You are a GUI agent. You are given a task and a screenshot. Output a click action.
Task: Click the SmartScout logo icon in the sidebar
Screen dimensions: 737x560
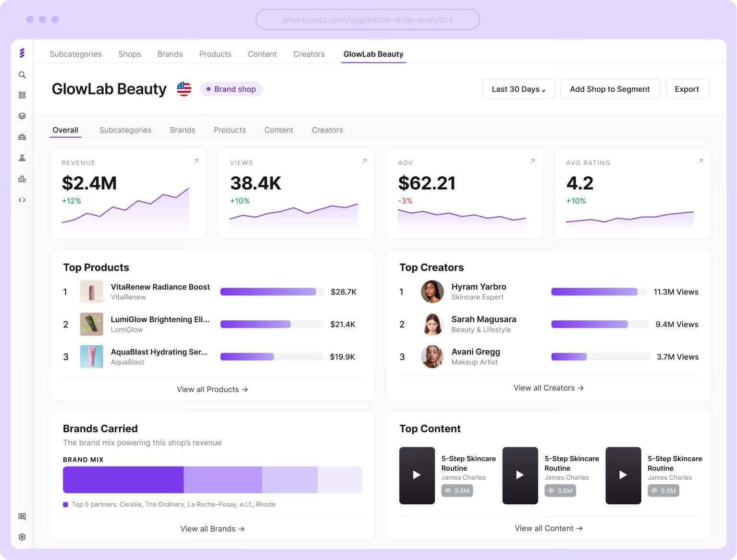[22, 53]
